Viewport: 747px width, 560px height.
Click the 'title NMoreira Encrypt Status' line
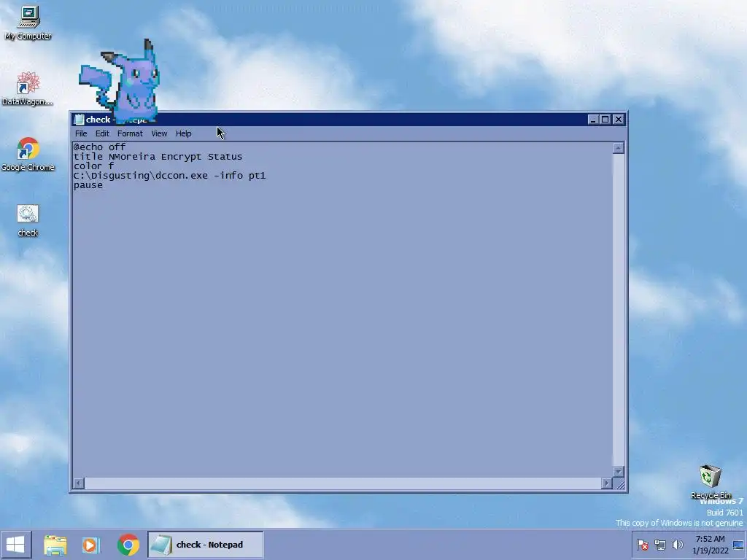tap(158, 157)
